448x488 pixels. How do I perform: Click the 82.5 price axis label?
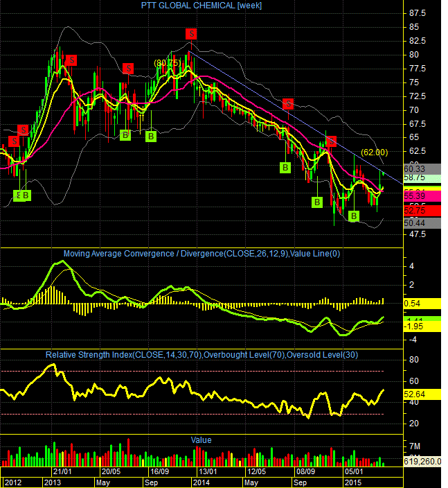point(418,41)
